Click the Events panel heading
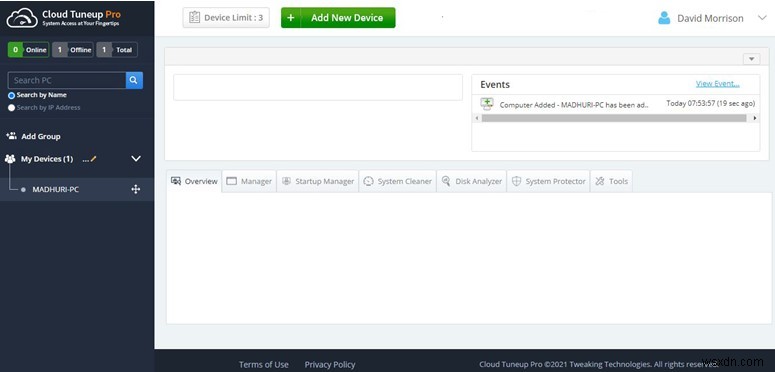This screenshot has width=775, height=372. [495, 84]
